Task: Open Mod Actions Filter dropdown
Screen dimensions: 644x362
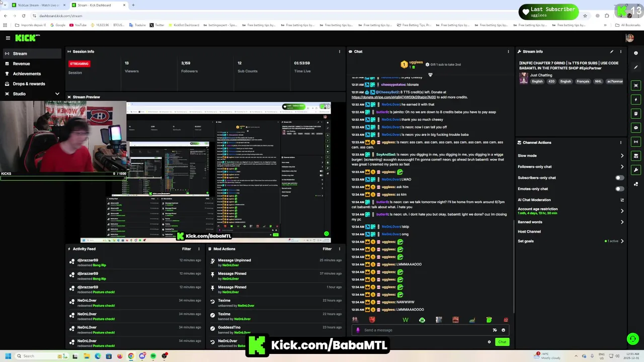Action: point(327,249)
